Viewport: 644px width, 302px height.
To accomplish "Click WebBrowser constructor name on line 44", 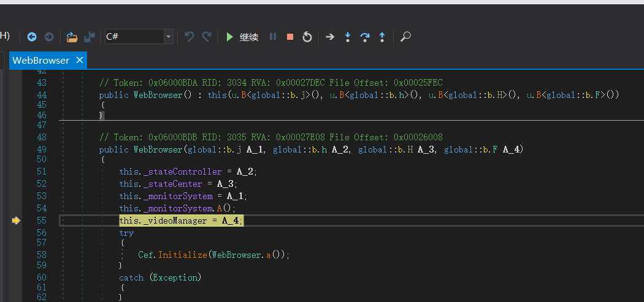I will click(158, 95).
